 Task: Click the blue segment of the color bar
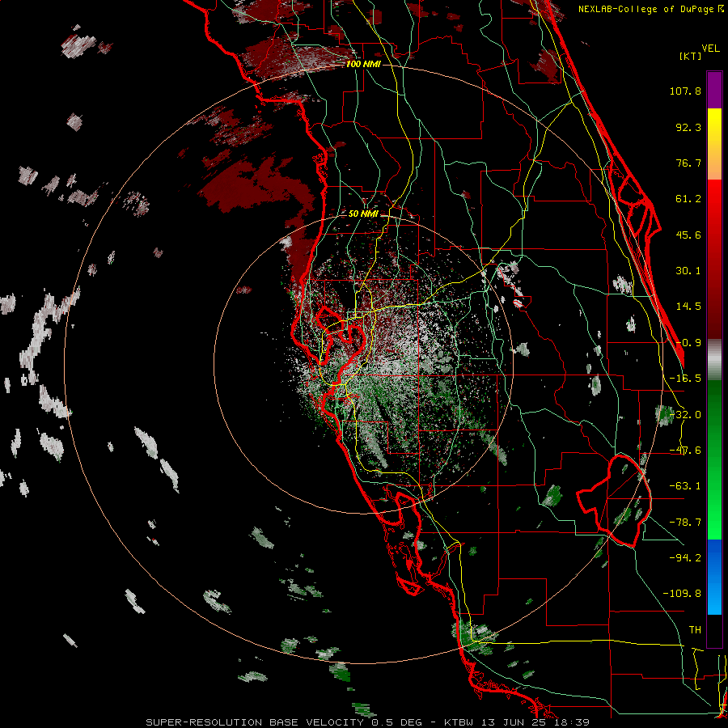[x=714, y=577]
